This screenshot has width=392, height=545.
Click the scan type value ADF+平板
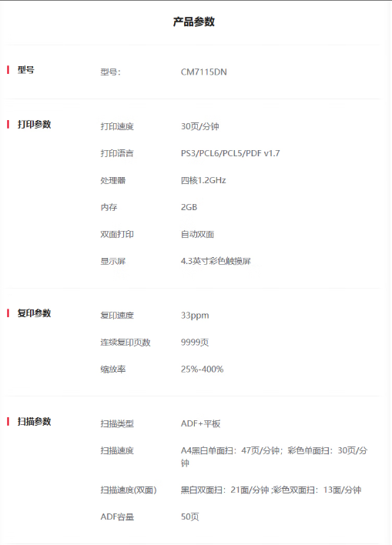click(x=201, y=423)
